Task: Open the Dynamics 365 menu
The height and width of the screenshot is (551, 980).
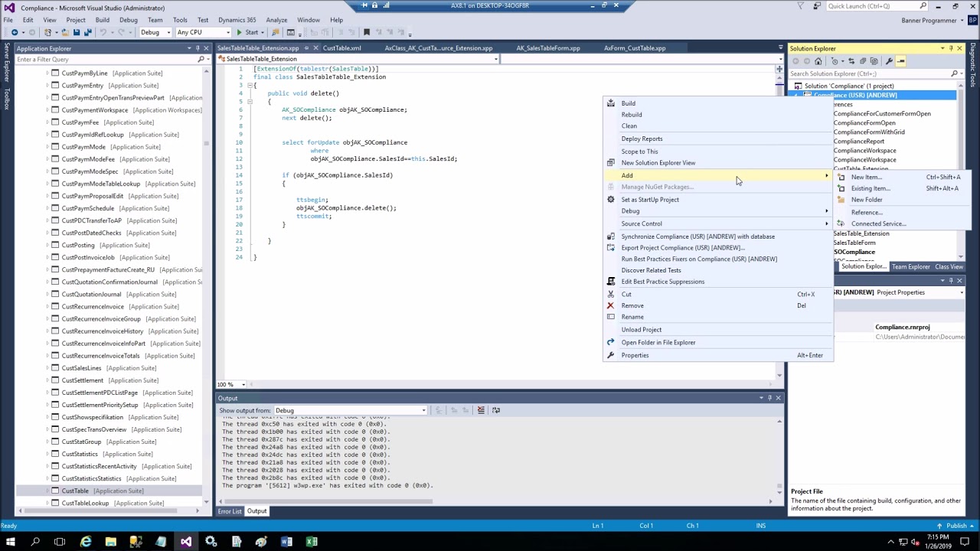Action: pyautogui.click(x=237, y=20)
